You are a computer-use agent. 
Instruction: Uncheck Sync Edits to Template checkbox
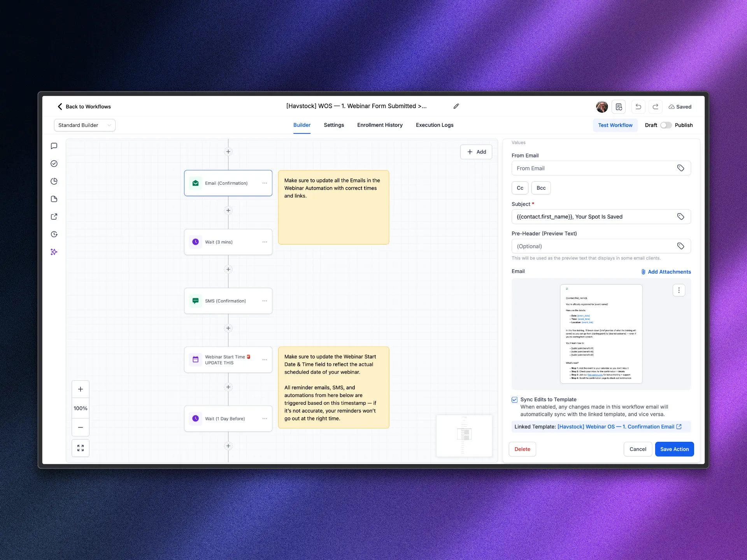(x=514, y=400)
